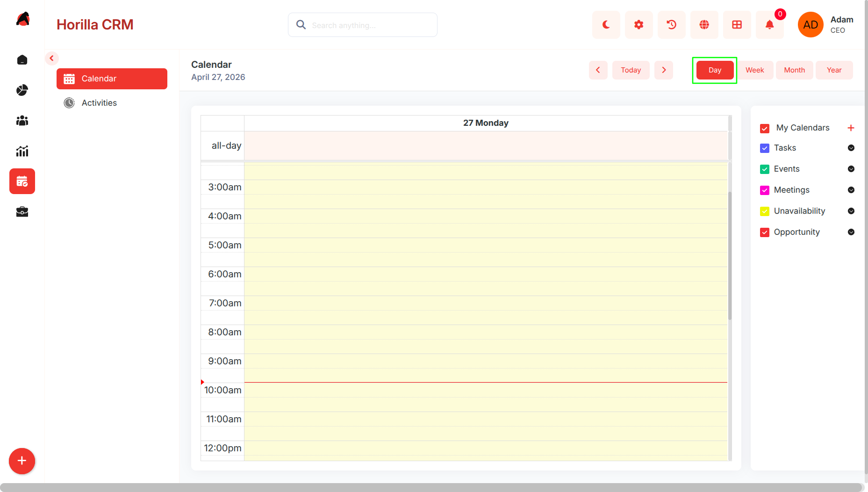The height and width of the screenshot is (492, 868).
Task: Uncheck the Unavailability calendar checkbox
Action: 765,211
